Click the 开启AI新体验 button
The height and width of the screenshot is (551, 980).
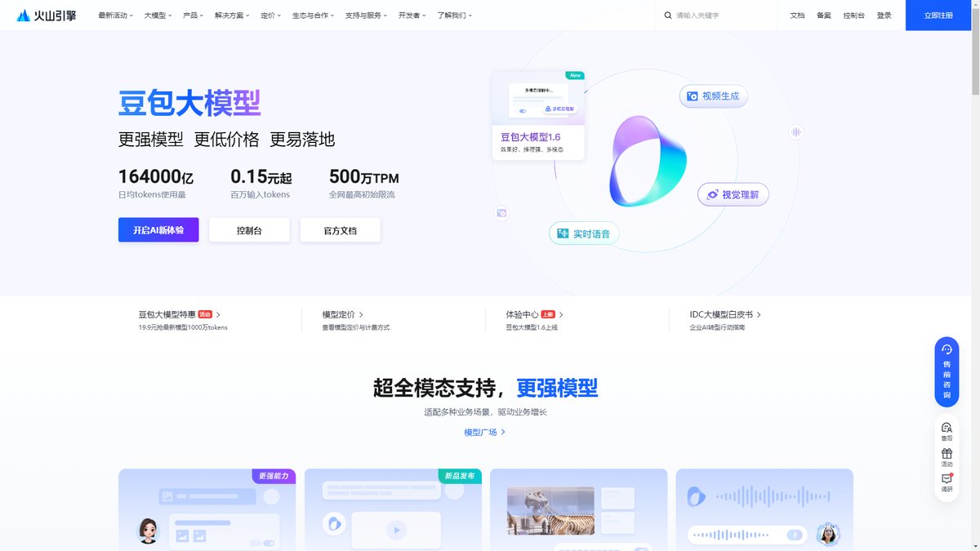point(158,230)
